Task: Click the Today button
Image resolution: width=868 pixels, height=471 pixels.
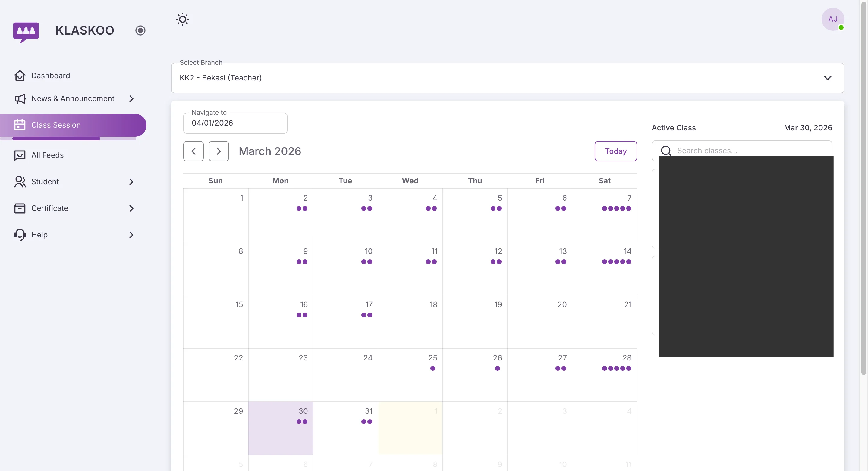Action: (615, 151)
